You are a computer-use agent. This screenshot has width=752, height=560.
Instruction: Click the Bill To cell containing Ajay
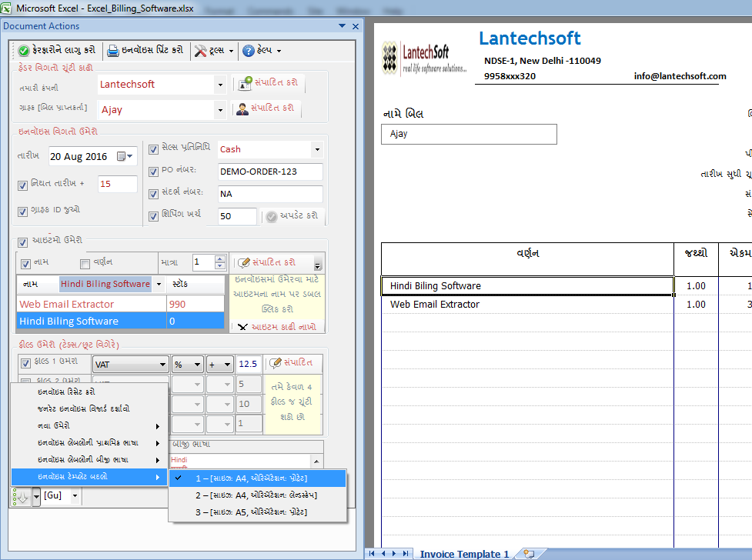pos(469,135)
